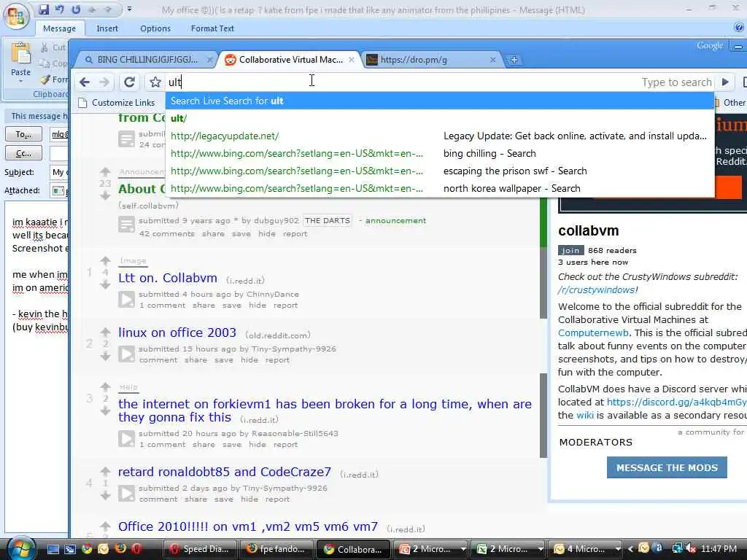This screenshot has width=747, height=560.
Task: Click the muted volume tray icon
Action: coord(690,549)
